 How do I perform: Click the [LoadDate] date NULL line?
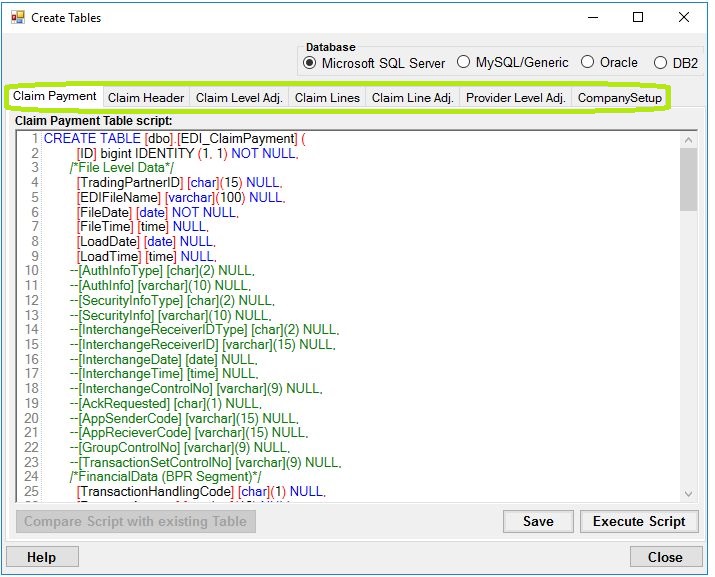coord(146,241)
